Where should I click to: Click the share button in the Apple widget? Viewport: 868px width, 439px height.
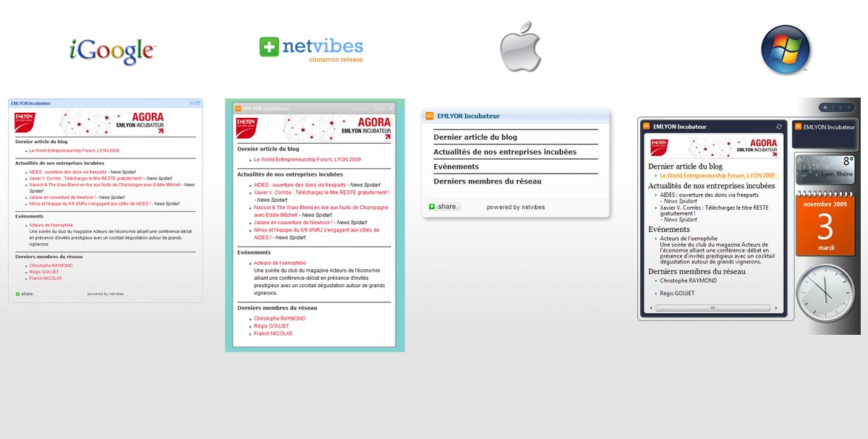click(445, 207)
